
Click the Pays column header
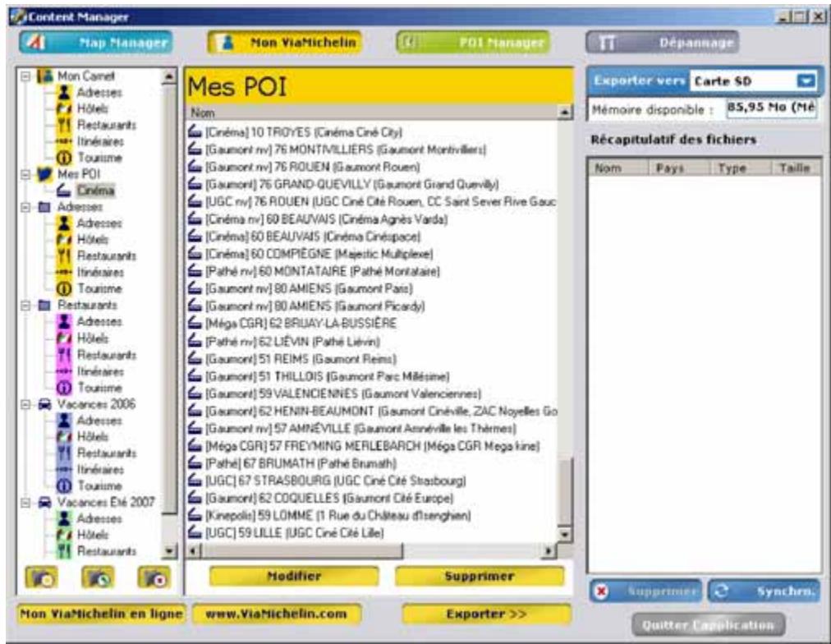(678, 168)
